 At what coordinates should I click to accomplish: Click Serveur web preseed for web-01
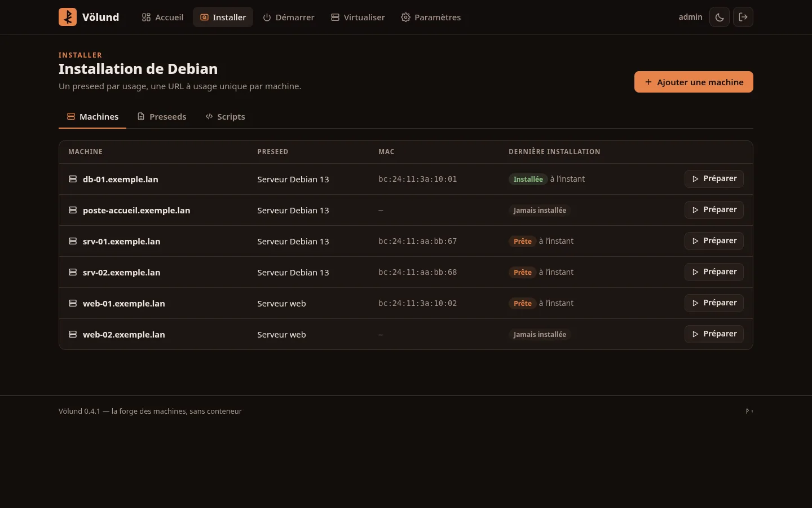pyautogui.click(x=281, y=304)
